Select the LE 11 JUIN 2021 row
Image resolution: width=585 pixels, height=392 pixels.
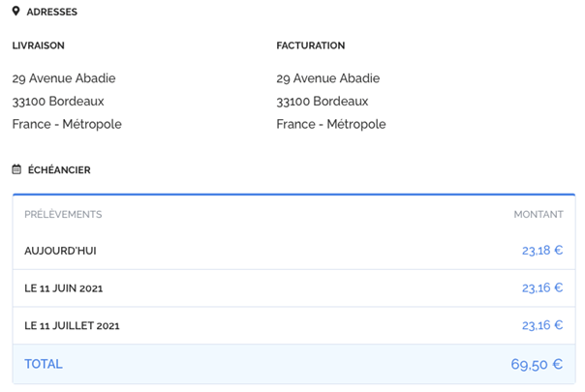coord(64,288)
